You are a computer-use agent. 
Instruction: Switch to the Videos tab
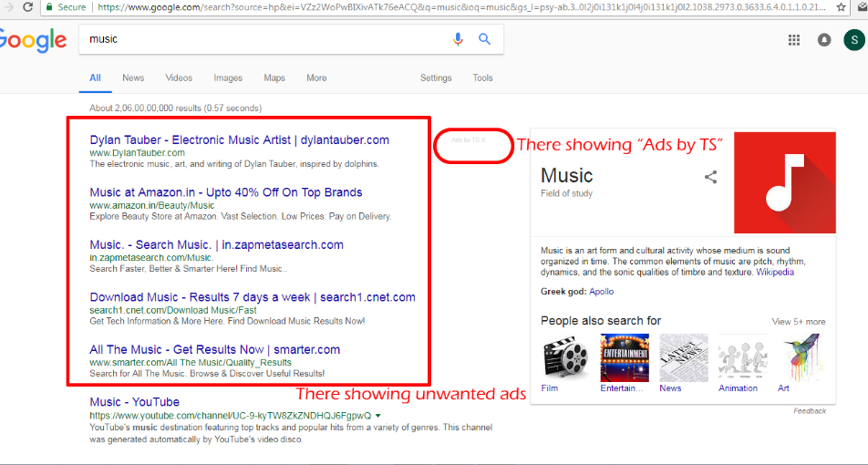tap(179, 78)
